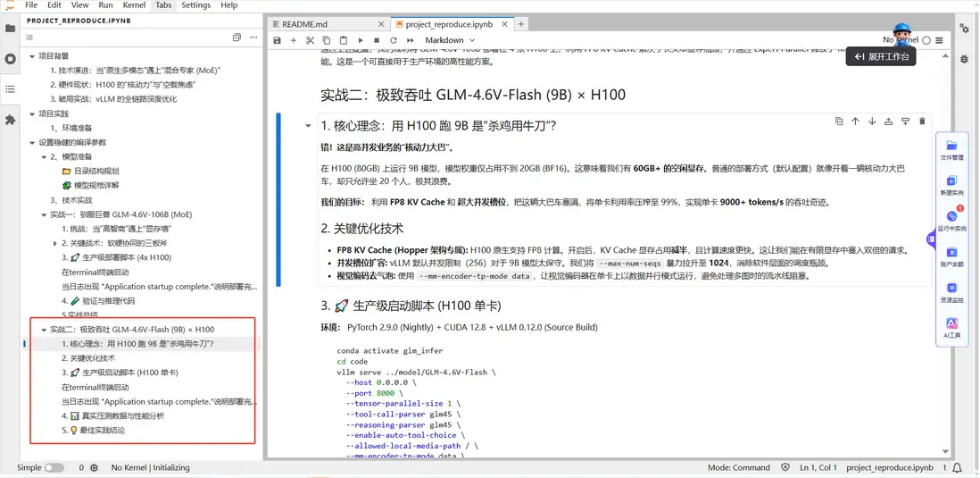Collapse all headings in table of contents
Viewport: 980px width, 478px height.
(x=237, y=38)
